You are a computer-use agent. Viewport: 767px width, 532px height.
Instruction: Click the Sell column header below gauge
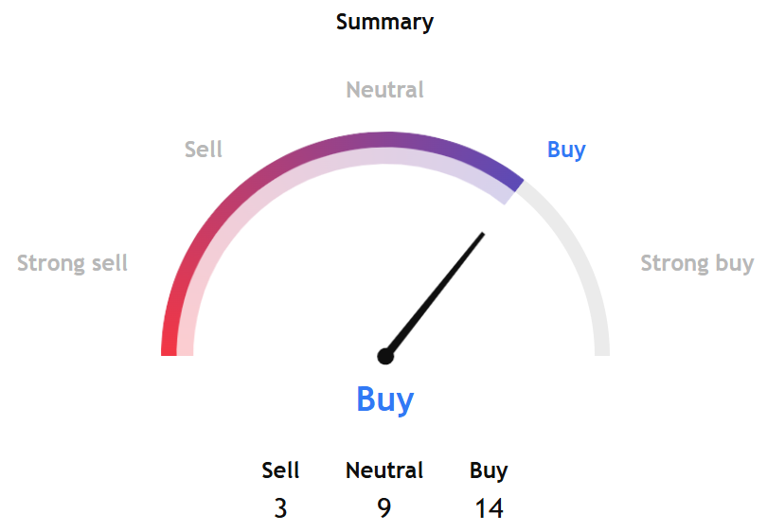[x=280, y=470]
